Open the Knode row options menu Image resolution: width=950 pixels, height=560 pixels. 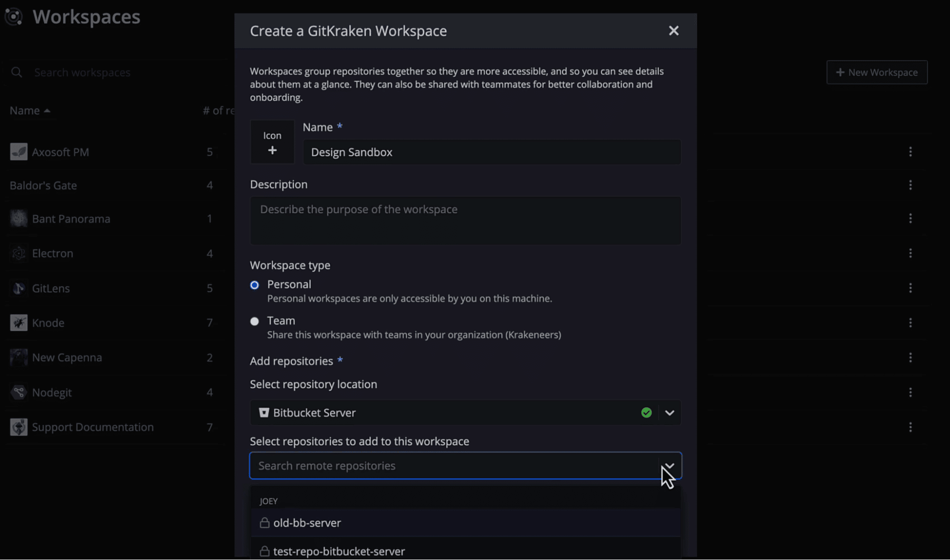pos(911,323)
